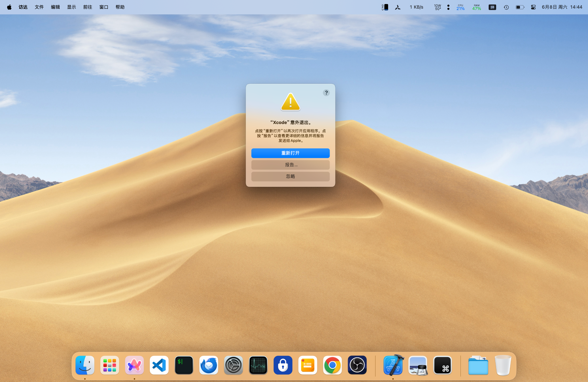Open Visual Studio Code from the Dock

click(159, 365)
